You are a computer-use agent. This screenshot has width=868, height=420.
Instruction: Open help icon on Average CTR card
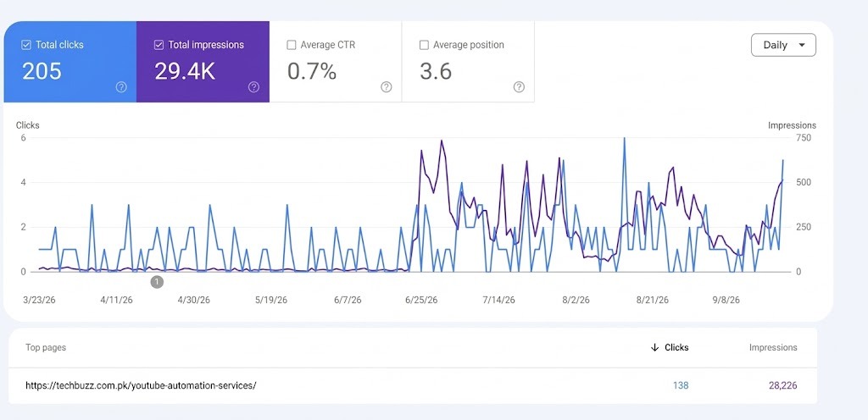click(387, 86)
